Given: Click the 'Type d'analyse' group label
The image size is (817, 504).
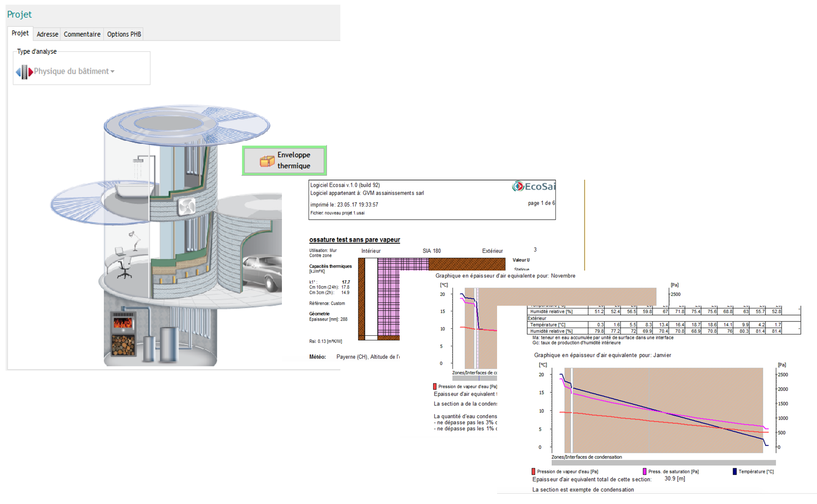Looking at the screenshot, I should click(x=37, y=51).
